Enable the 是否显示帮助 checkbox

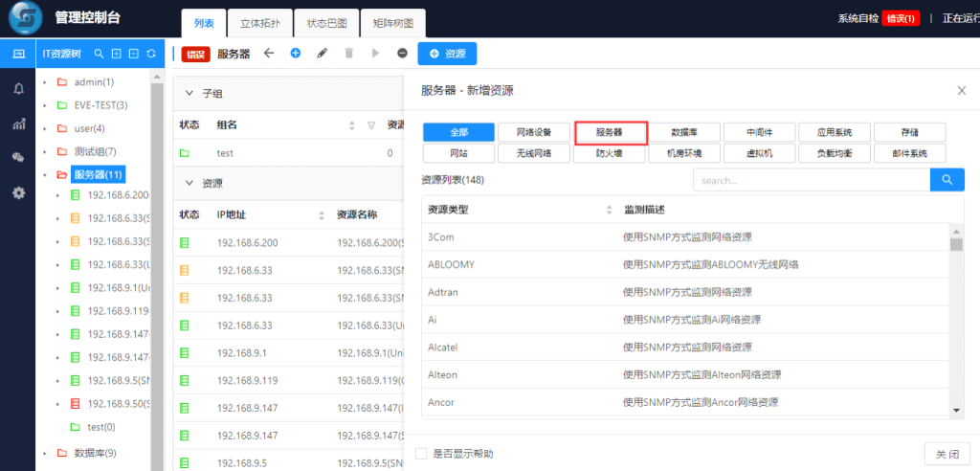tap(421, 453)
